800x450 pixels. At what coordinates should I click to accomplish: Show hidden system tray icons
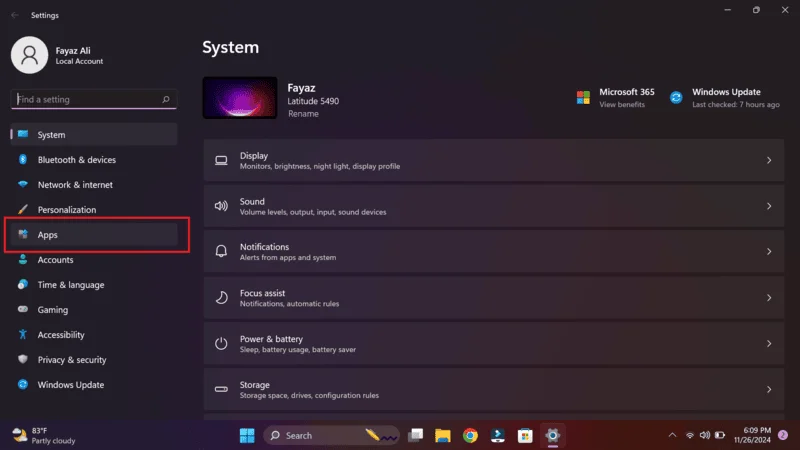[672, 435]
